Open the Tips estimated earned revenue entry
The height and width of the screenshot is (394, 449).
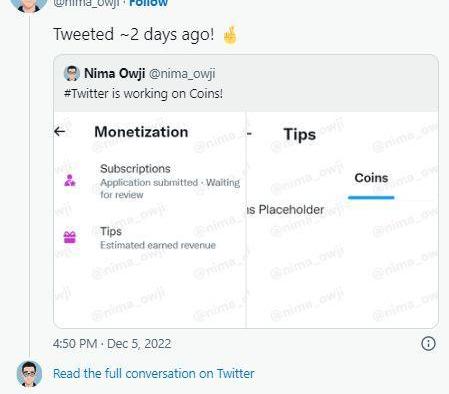click(x=152, y=238)
